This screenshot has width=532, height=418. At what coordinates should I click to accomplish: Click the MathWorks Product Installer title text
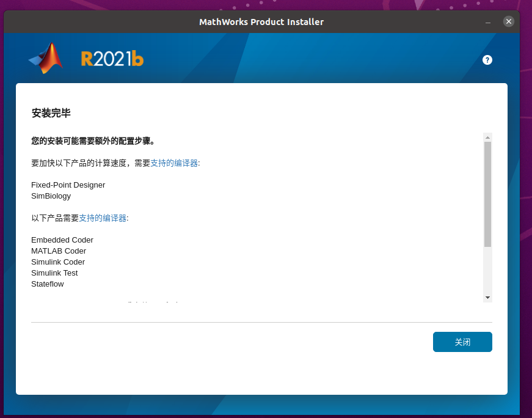261,22
